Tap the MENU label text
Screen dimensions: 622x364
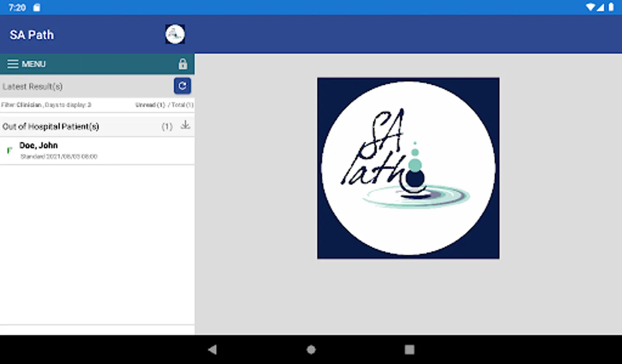34,64
